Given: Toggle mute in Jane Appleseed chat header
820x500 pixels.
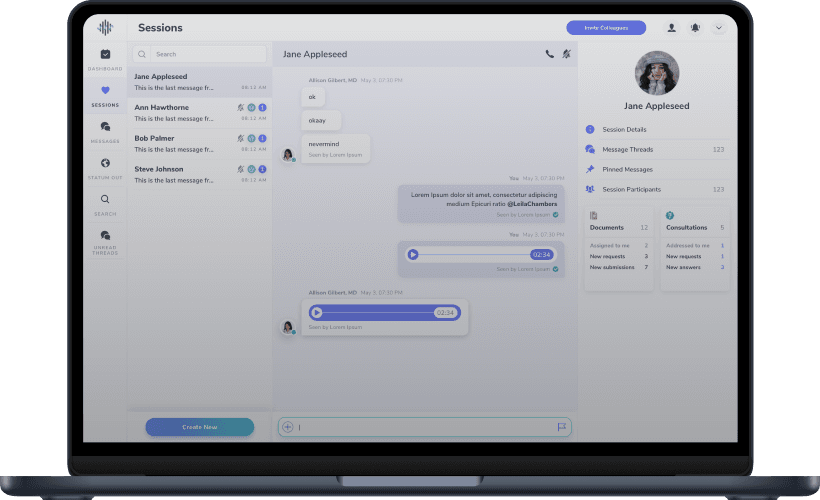Looking at the screenshot, I should (x=566, y=54).
